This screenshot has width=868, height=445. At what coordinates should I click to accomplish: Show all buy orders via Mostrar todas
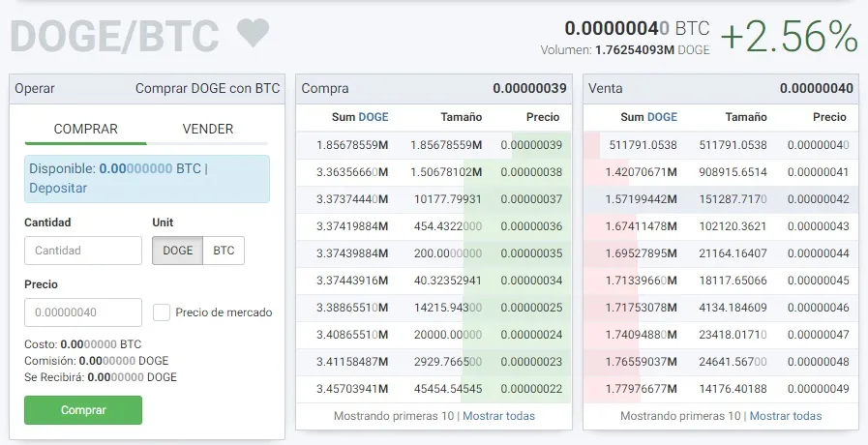(x=498, y=416)
